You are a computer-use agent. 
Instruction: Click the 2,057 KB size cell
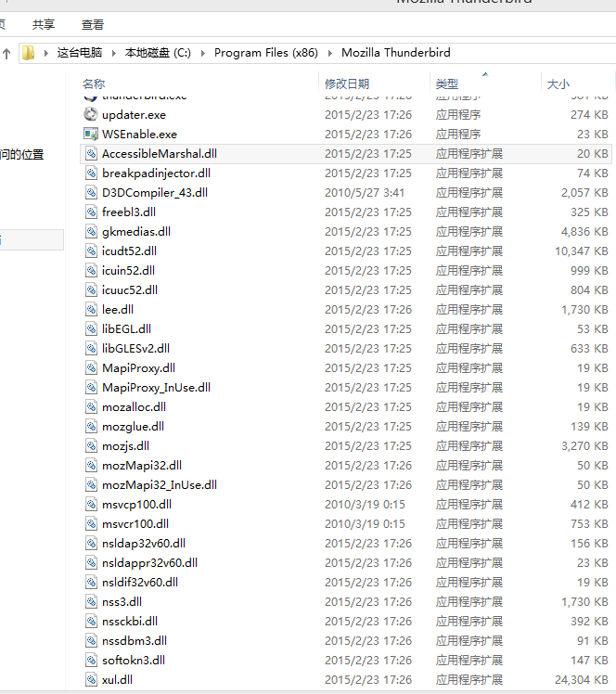(584, 193)
